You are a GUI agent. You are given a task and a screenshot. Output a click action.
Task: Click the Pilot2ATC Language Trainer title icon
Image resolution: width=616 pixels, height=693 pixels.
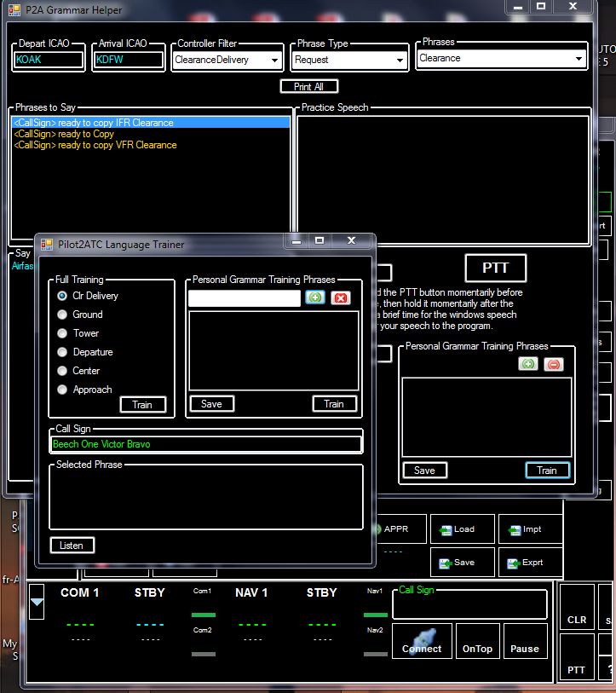click(x=46, y=245)
